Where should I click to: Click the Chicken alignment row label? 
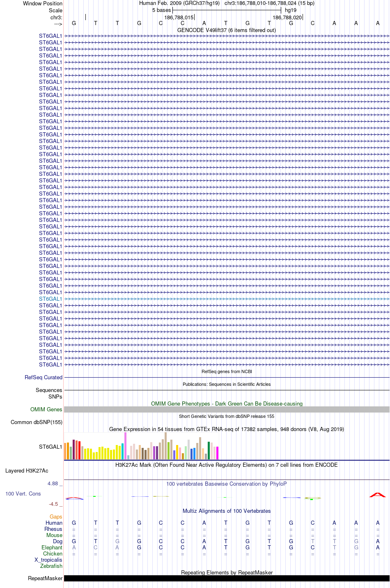53,553
